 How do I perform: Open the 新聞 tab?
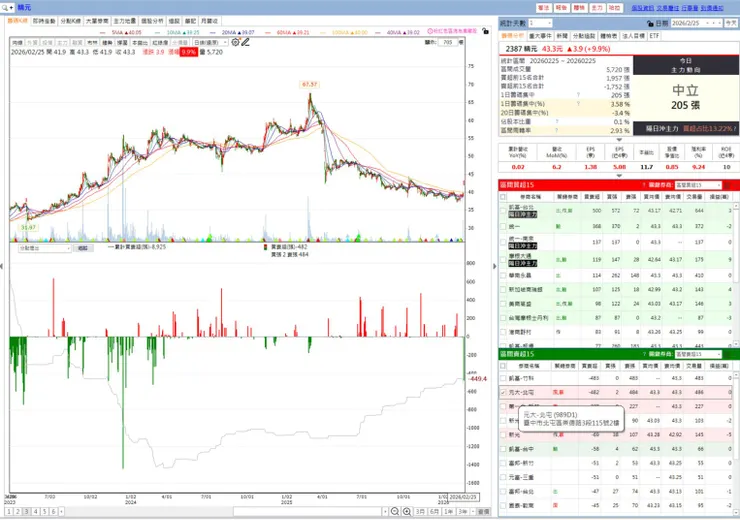pos(562,36)
